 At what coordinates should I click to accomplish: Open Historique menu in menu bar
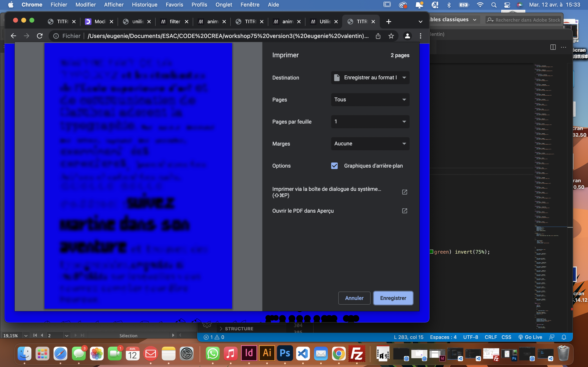tap(145, 5)
